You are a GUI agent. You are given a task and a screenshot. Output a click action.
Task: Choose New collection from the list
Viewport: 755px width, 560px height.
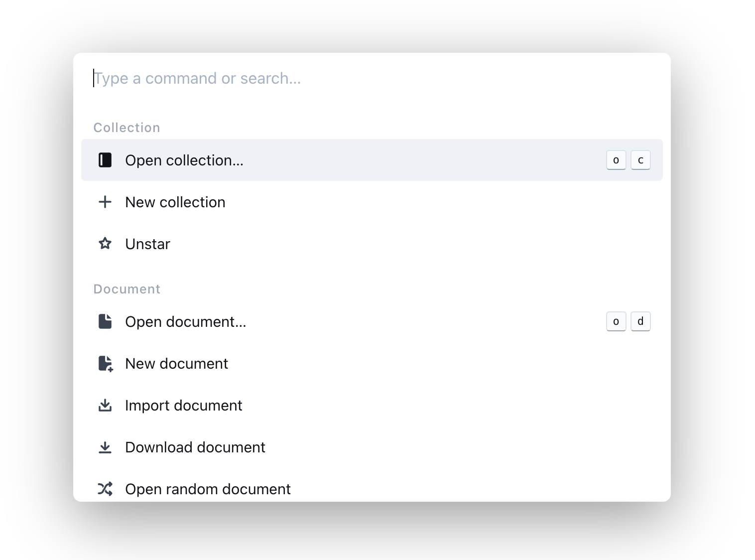tap(372, 202)
